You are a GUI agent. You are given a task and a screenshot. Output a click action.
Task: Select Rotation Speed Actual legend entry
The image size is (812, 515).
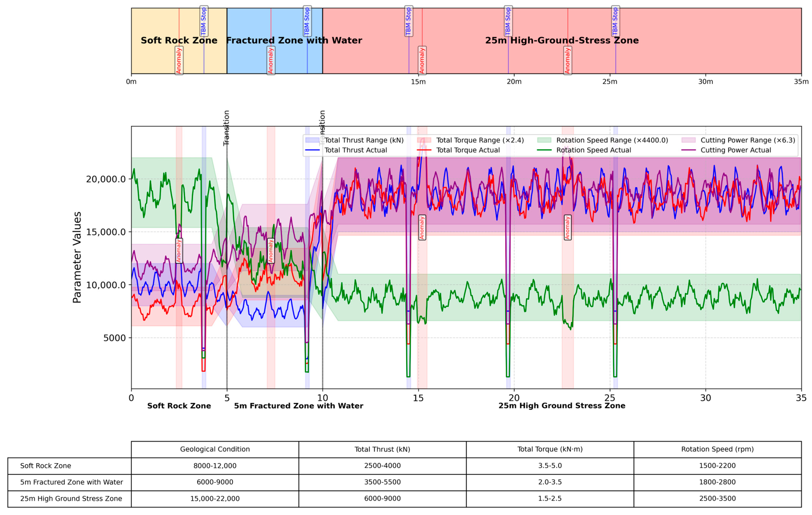[x=593, y=150]
